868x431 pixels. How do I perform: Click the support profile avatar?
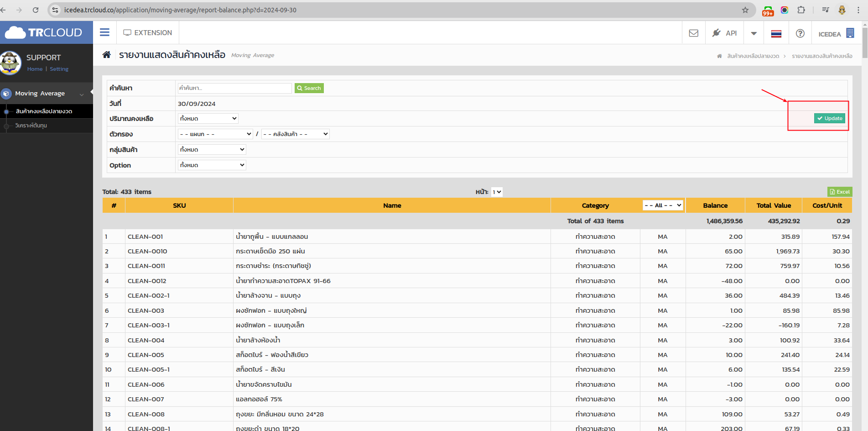tap(10, 63)
